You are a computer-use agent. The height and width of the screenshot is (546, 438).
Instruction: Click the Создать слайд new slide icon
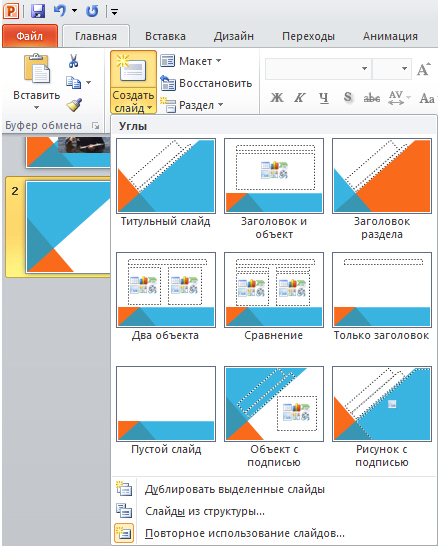pos(133,69)
